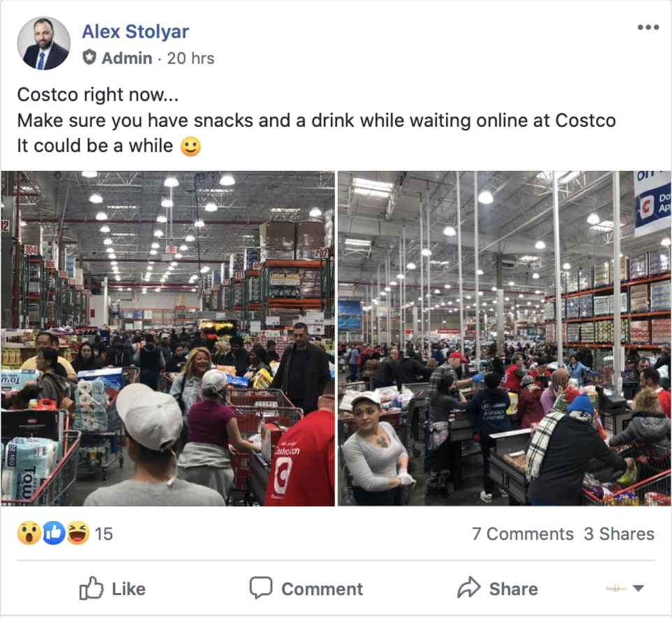
Task: Open the post's 20 hrs timestamp
Action: click(191, 58)
